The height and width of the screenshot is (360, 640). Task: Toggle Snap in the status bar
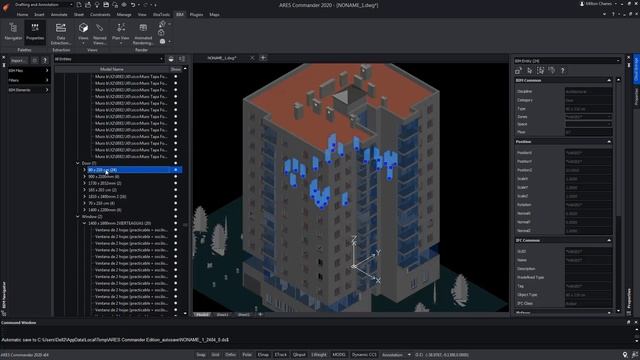[201, 355]
